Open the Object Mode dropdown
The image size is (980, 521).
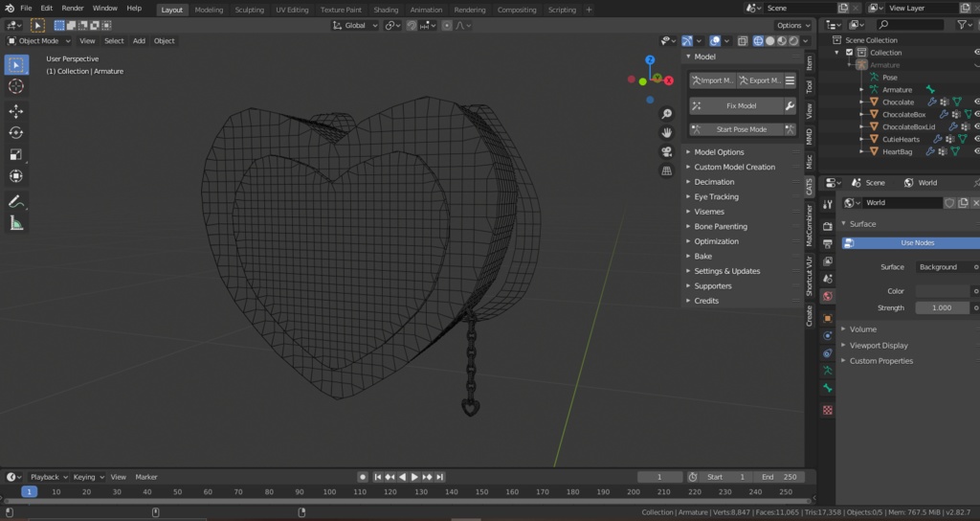(x=37, y=40)
